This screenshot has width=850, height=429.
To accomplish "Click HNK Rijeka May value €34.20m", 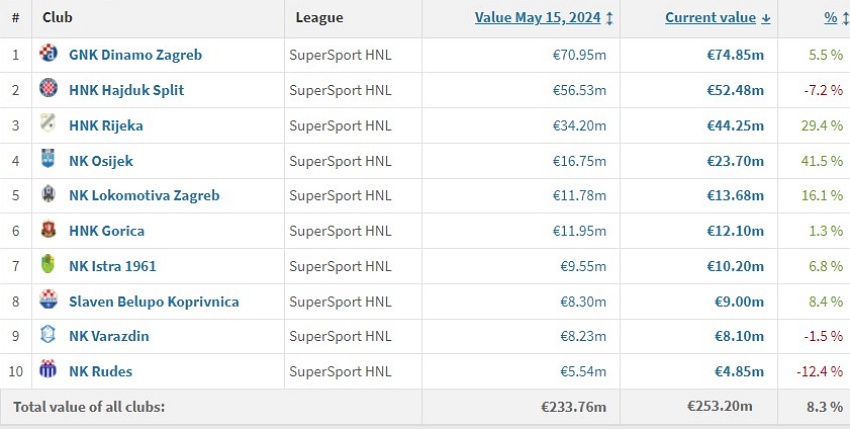I will [579, 126].
